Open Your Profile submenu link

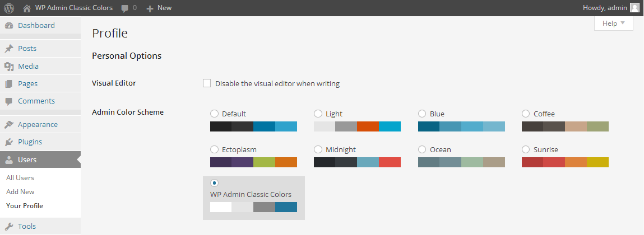(x=25, y=206)
